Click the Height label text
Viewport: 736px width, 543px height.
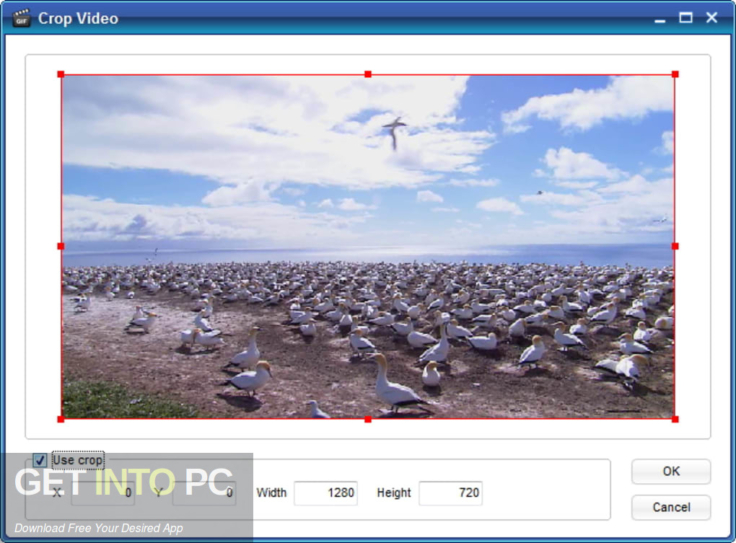[x=394, y=493]
